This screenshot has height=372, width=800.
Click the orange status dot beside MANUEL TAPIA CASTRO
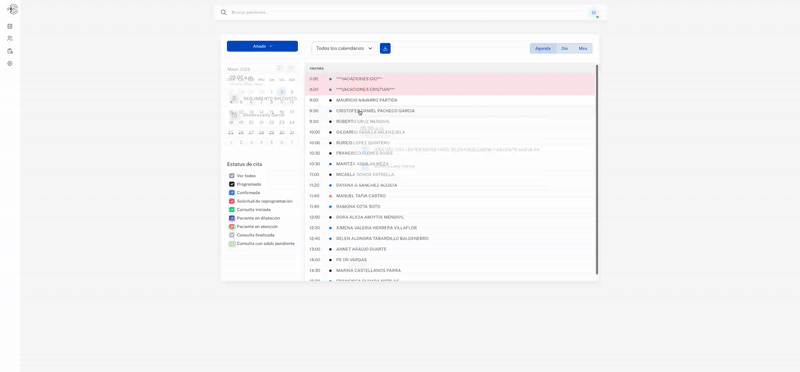(331, 196)
